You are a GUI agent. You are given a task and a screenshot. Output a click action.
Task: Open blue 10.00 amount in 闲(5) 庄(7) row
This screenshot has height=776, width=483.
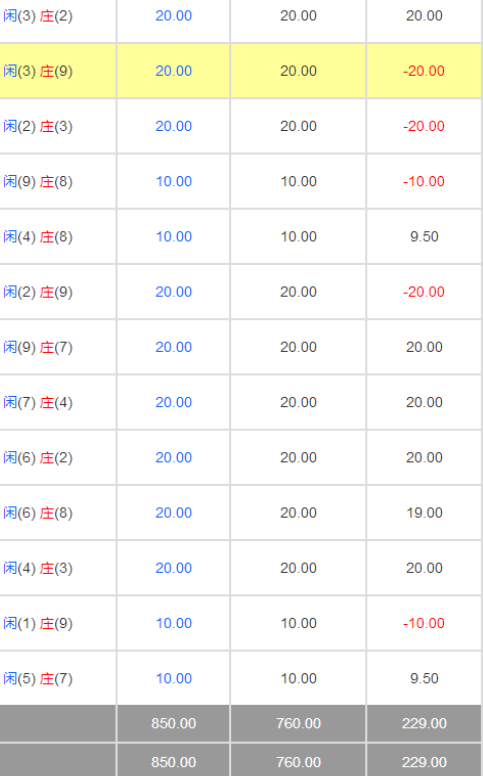tap(174, 679)
